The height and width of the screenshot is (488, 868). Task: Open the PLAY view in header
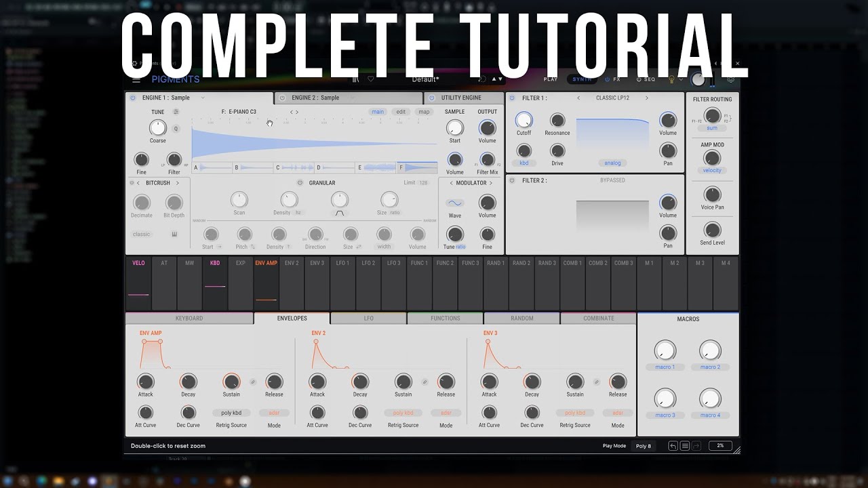tap(551, 79)
